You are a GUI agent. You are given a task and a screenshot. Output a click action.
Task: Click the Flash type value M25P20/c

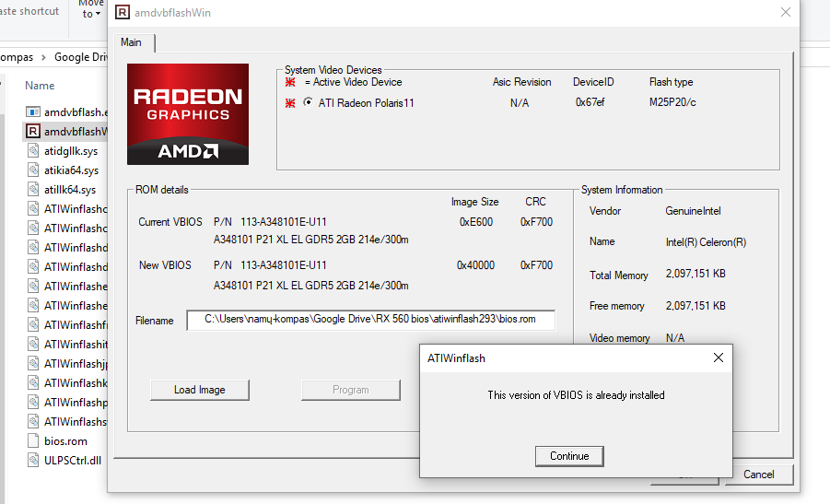pos(672,102)
